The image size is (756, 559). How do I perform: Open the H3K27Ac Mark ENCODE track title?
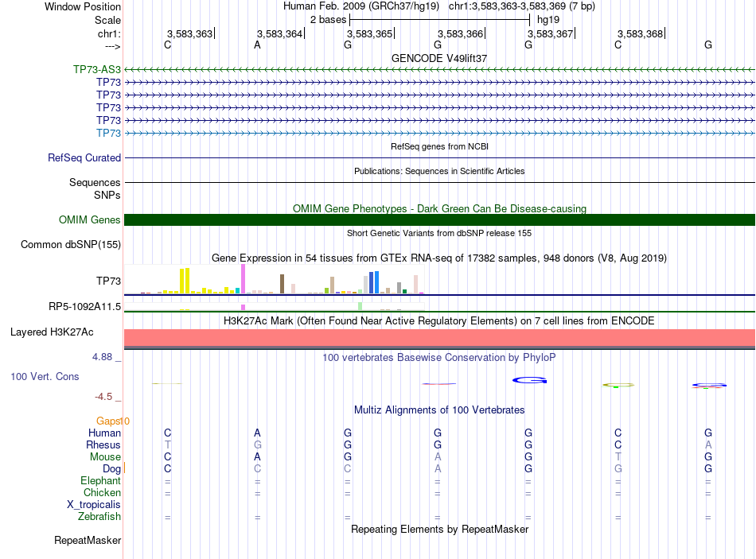tap(439, 321)
